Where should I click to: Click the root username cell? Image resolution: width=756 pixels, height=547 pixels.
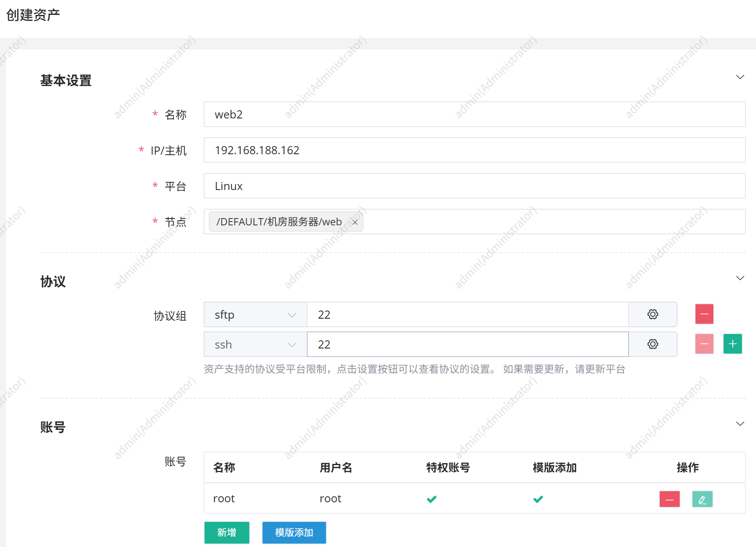(x=331, y=498)
